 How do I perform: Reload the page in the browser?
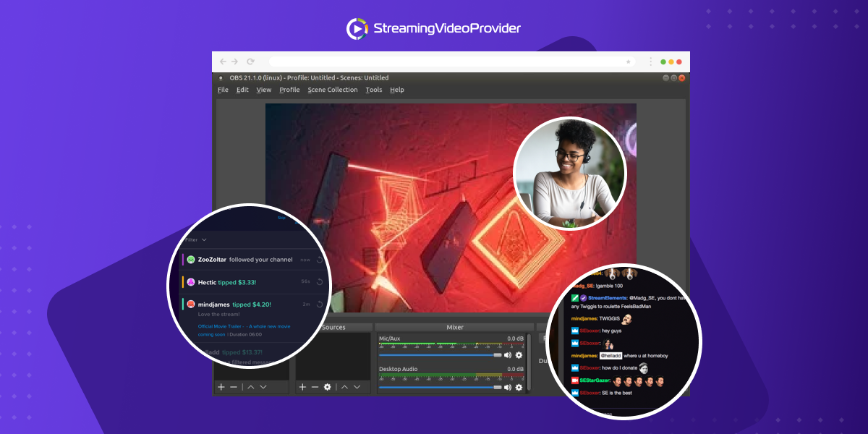coord(250,62)
